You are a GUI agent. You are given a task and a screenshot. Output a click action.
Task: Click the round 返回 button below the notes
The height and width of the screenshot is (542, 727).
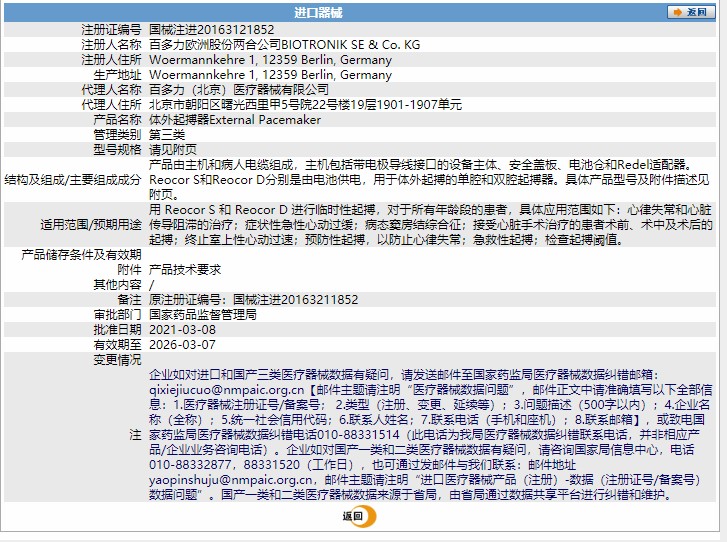click(x=359, y=516)
